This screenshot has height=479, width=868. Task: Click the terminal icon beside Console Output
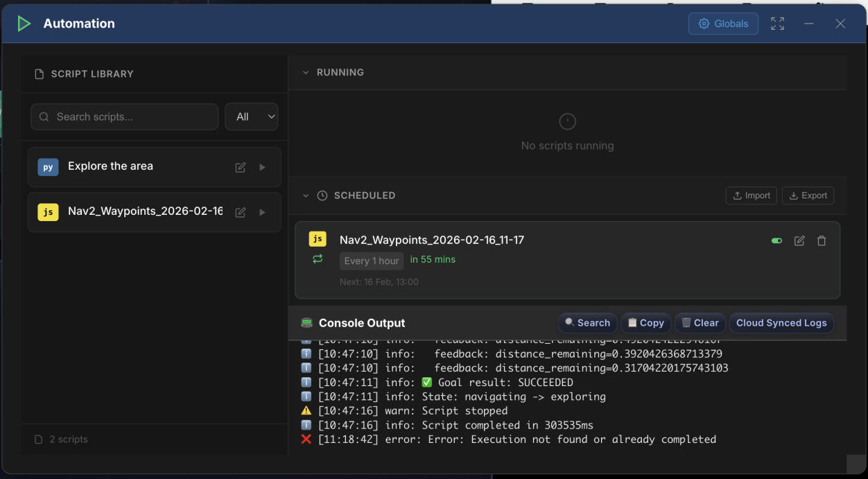306,322
